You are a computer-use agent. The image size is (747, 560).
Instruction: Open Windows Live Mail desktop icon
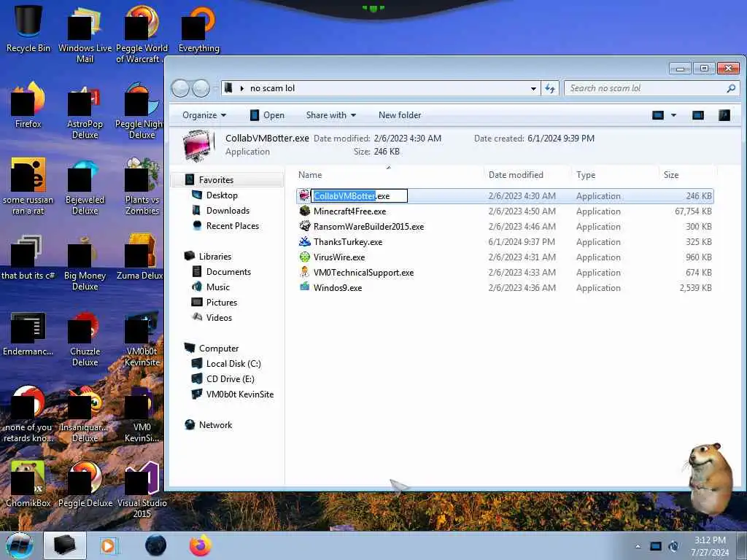pos(85,34)
